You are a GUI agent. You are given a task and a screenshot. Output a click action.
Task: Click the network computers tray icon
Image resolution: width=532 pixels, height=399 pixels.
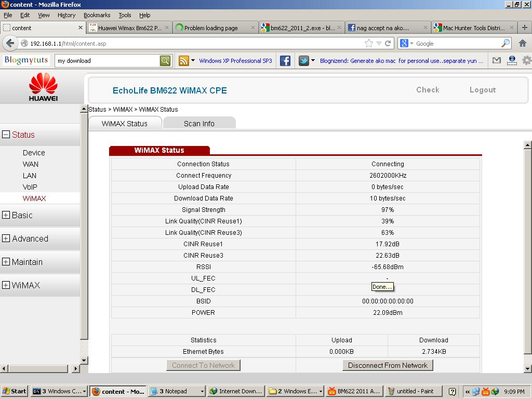[476, 392]
